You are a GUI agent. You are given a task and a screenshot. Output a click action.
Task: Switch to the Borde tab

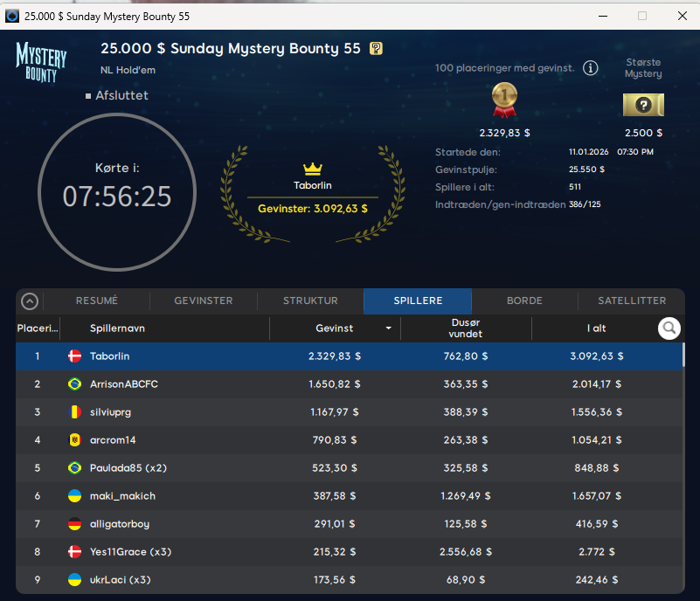524,300
